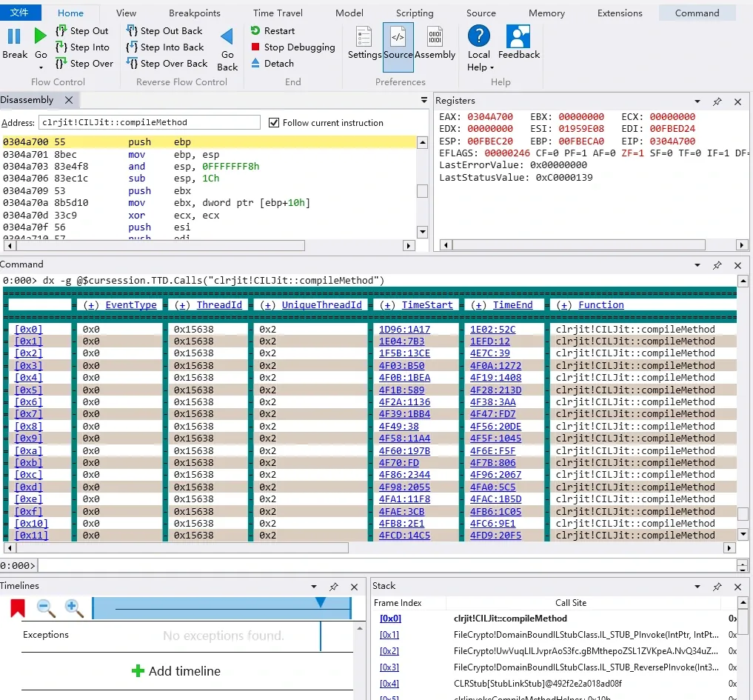
Task: Click Step Over in Flow Control
Action: coord(84,64)
